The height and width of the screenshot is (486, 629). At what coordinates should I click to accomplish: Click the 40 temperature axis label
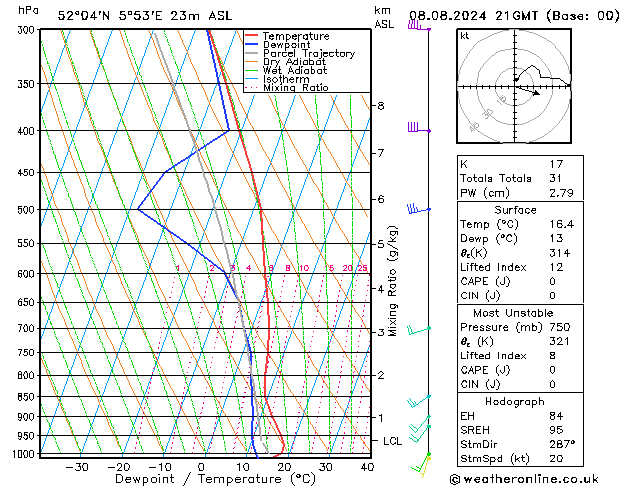(367, 468)
